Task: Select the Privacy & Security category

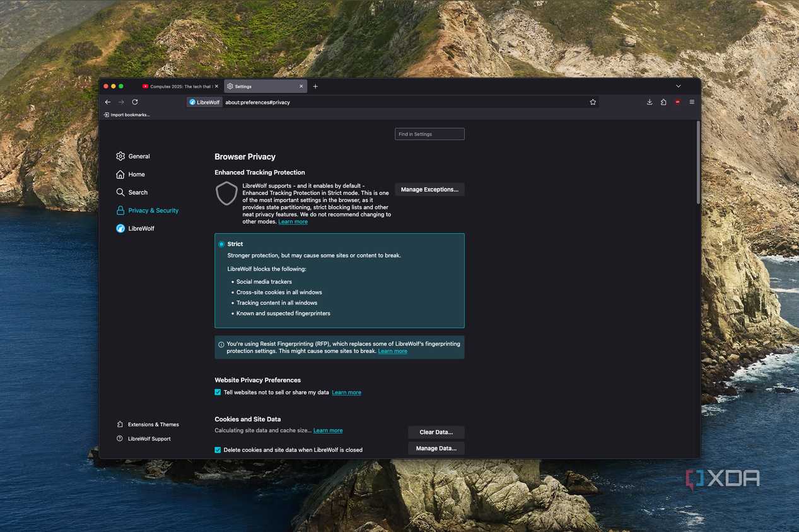Action: [x=148, y=211]
